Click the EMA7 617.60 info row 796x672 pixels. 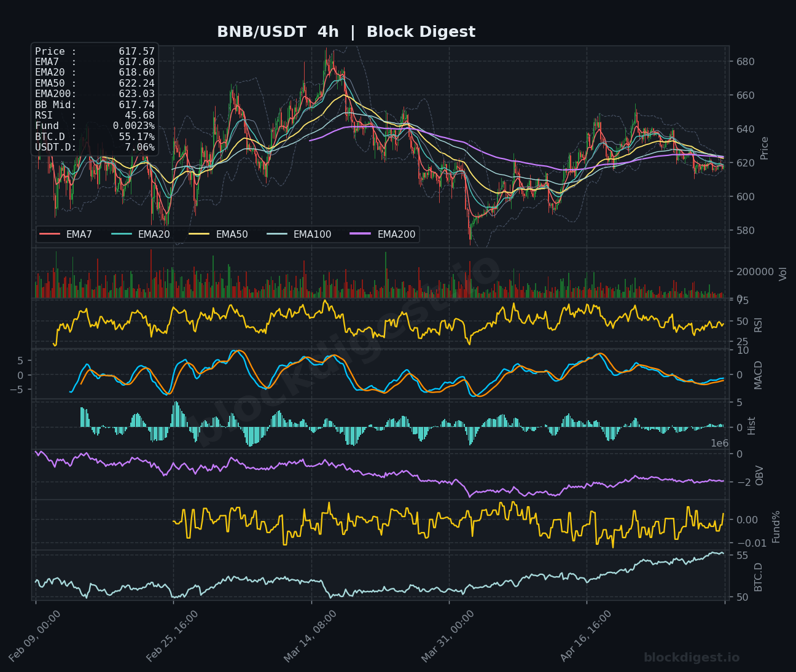click(x=95, y=62)
